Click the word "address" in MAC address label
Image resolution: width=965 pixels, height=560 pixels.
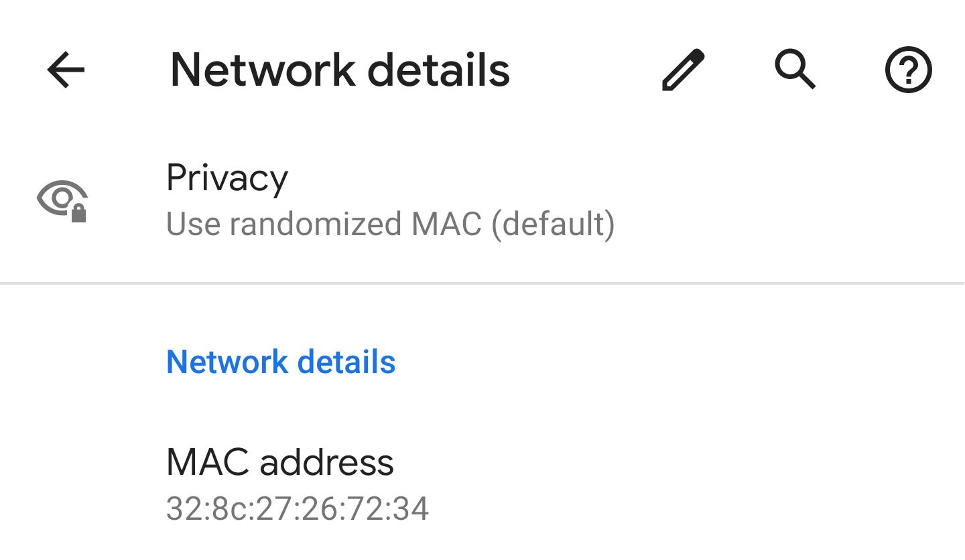[326, 462]
